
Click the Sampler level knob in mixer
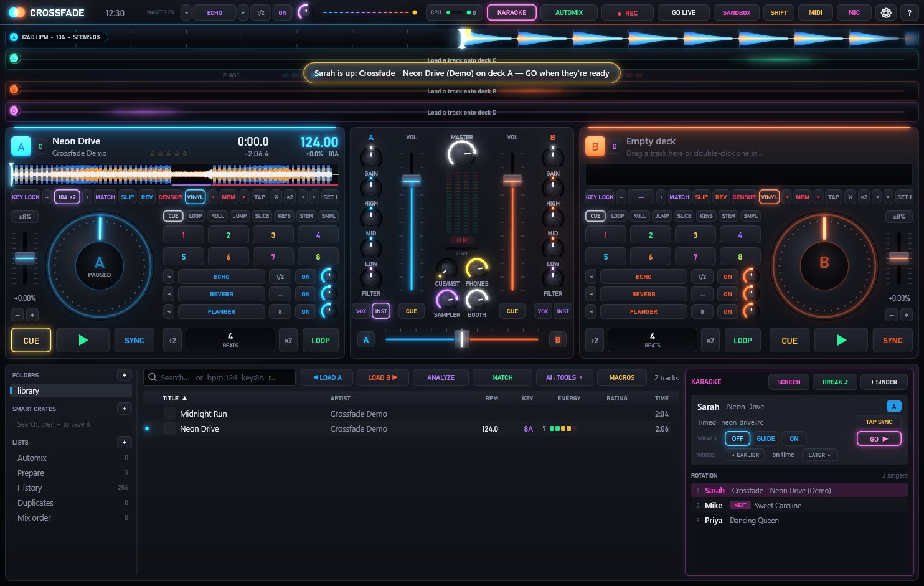coord(446,300)
